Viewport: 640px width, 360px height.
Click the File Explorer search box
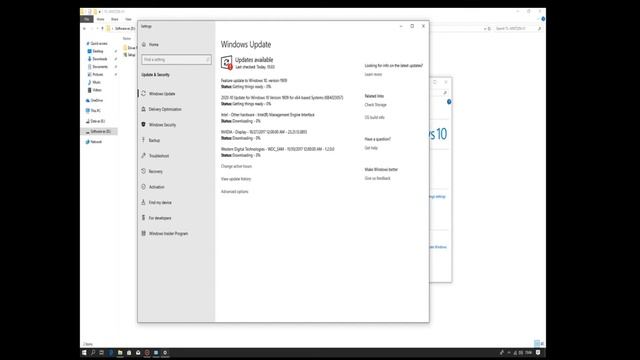(x=518, y=29)
